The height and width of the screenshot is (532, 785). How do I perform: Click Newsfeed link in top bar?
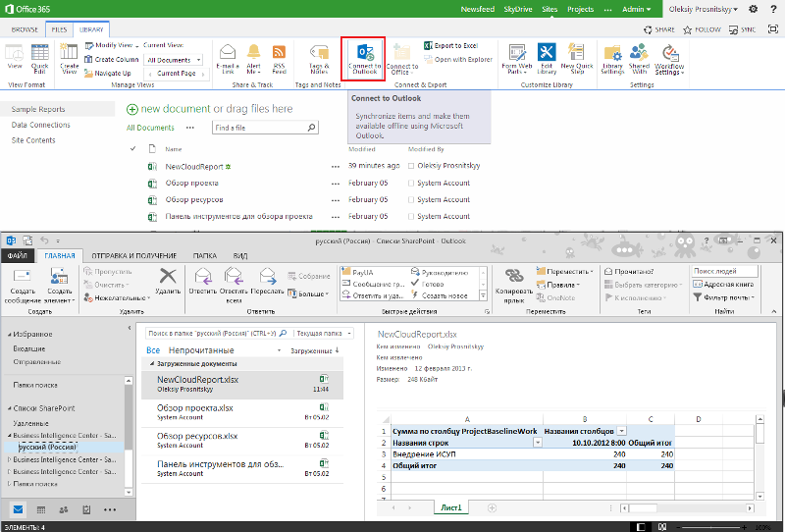point(478,9)
